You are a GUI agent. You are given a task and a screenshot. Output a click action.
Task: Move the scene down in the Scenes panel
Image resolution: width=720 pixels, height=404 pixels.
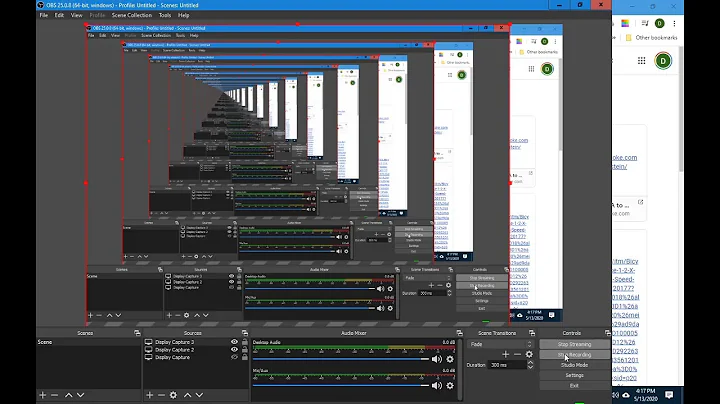point(80,395)
